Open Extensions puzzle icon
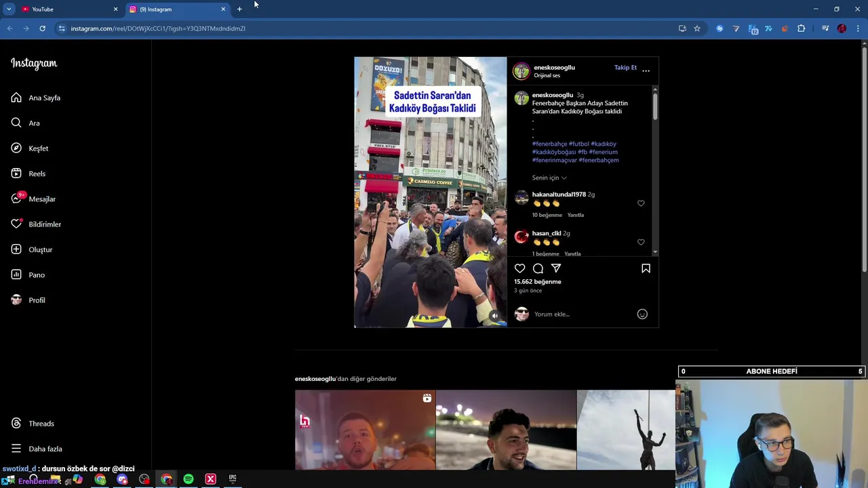 click(x=801, y=28)
